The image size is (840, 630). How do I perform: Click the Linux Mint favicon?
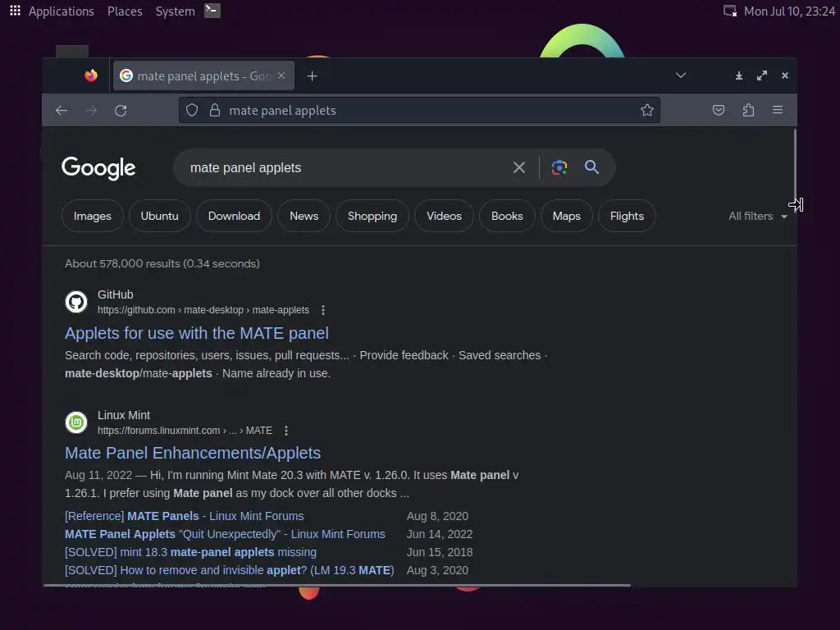(76, 422)
